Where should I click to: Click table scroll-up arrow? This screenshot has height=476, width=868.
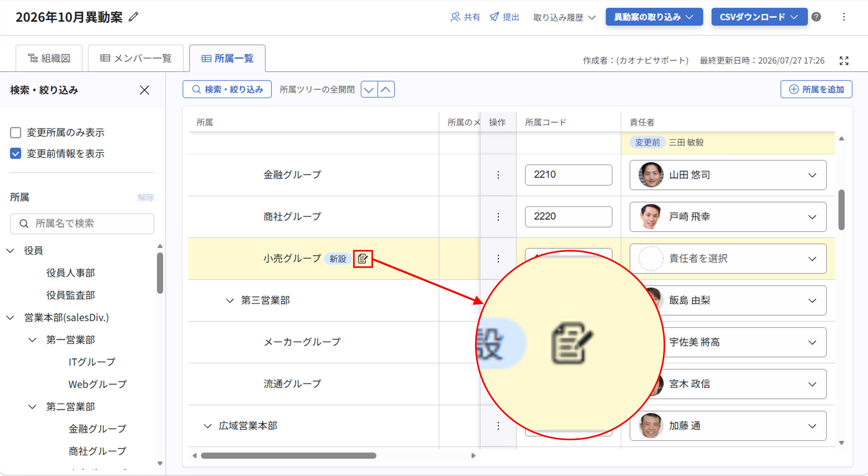pyautogui.click(x=841, y=139)
